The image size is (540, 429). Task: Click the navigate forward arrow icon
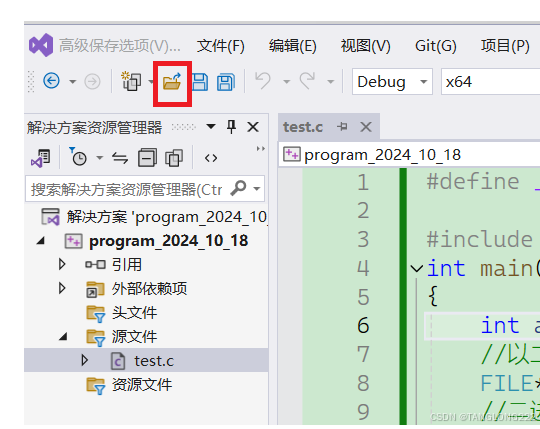[92, 82]
